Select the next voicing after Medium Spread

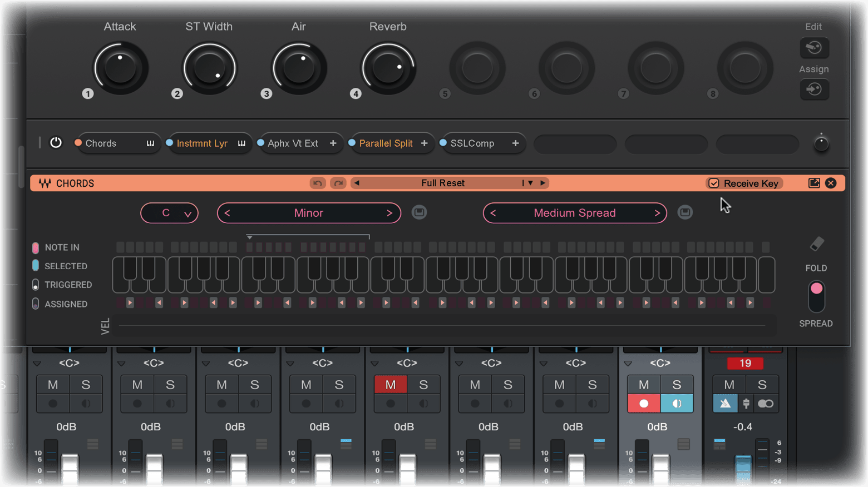[x=657, y=213]
